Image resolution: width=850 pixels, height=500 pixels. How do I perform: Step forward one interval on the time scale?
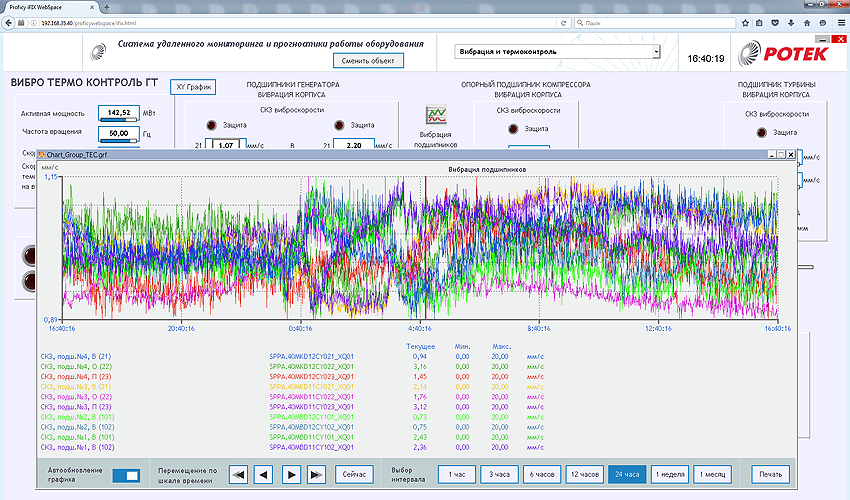(x=291, y=475)
